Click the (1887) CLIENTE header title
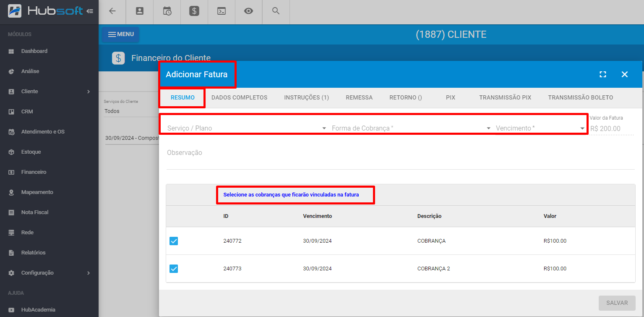Image resolution: width=644 pixels, height=317 pixels. (451, 34)
